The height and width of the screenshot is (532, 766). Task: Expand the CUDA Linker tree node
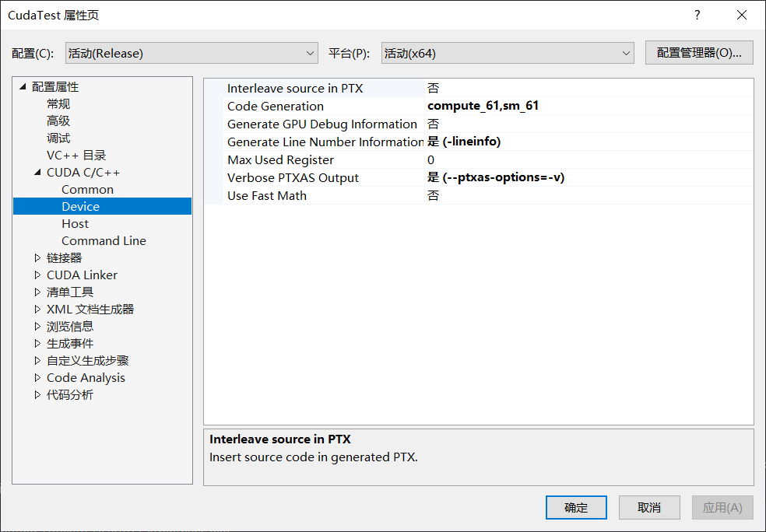click(37, 275)
